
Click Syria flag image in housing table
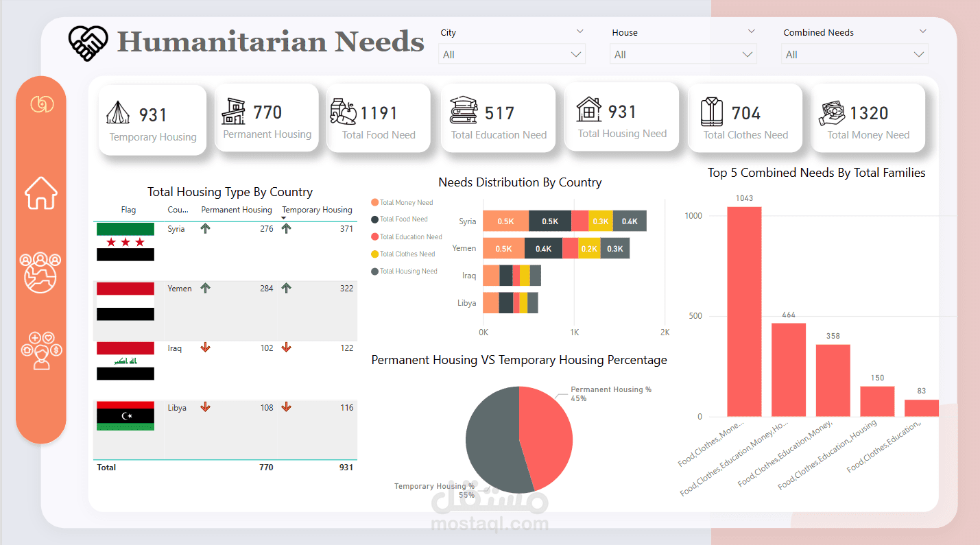coord(126,242)
